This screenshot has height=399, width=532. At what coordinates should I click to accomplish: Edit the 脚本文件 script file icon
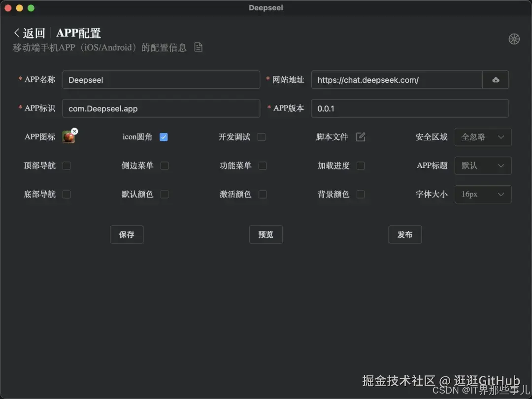point(361,137)
